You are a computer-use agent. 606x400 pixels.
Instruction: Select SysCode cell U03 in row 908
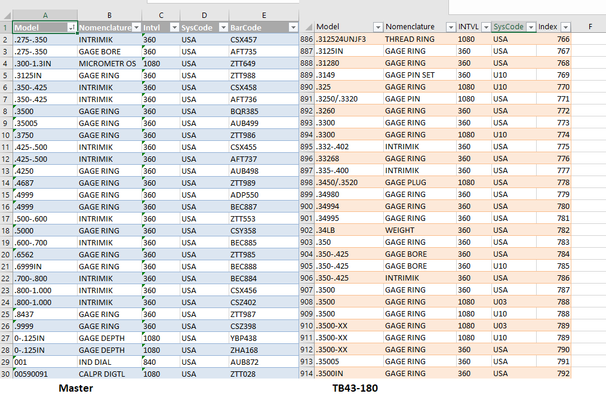click(514, 302)
